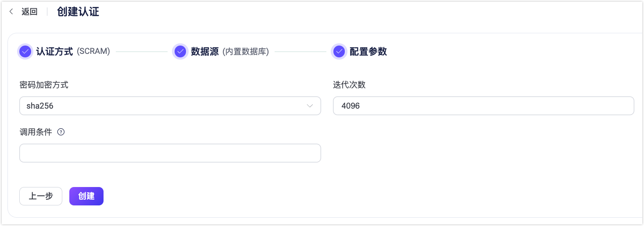Click the 调用条件 field label text
This screenshot has width=644, height=226.
(36, 132)
